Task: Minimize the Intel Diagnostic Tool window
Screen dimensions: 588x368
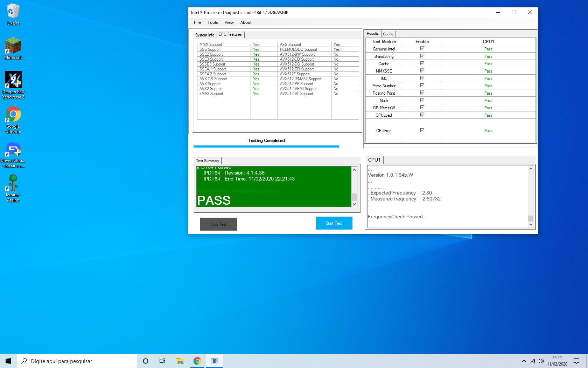Action: (x=498, y=12)
